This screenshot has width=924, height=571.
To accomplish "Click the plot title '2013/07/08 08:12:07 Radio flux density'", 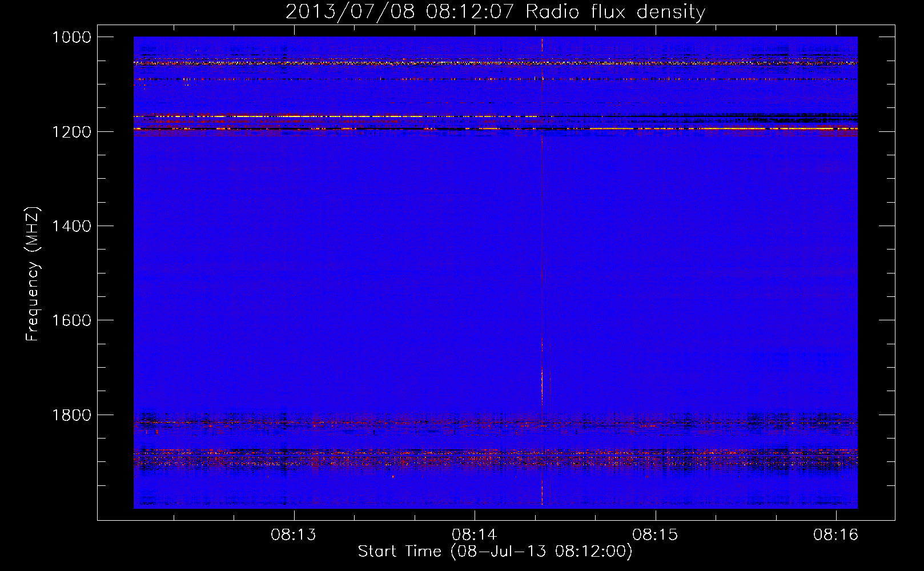I will click(495, 11).
